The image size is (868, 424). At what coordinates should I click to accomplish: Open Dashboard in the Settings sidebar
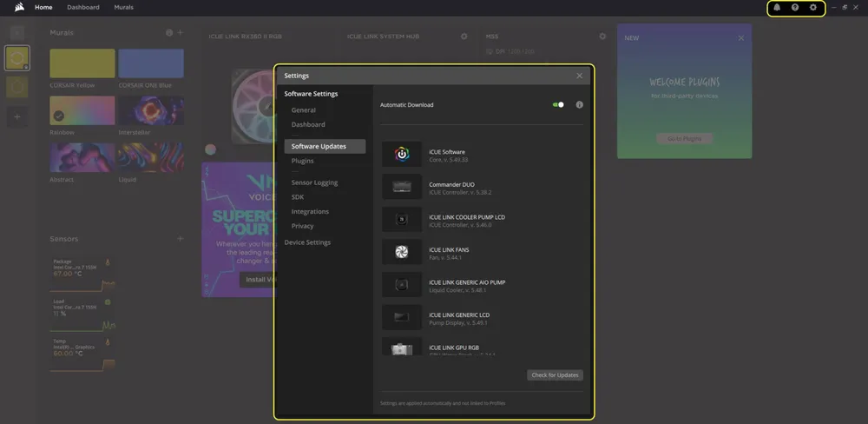coord(308,125)
